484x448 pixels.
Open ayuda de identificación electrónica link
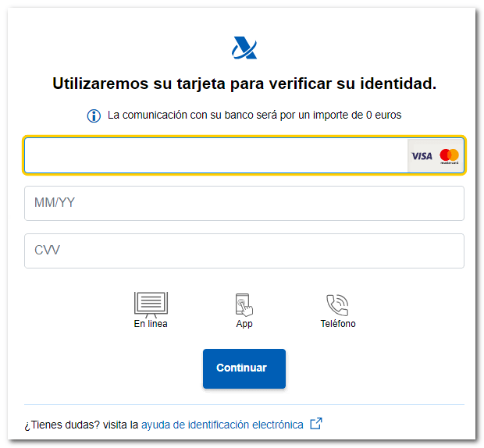pos(222,425)
